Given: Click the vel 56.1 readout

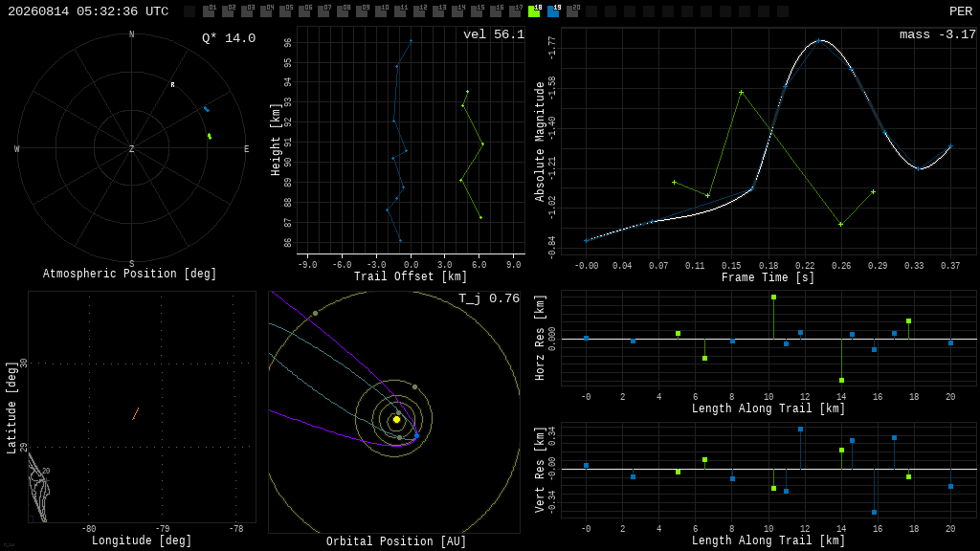Looking at the screenshot, I should [494, 34].
